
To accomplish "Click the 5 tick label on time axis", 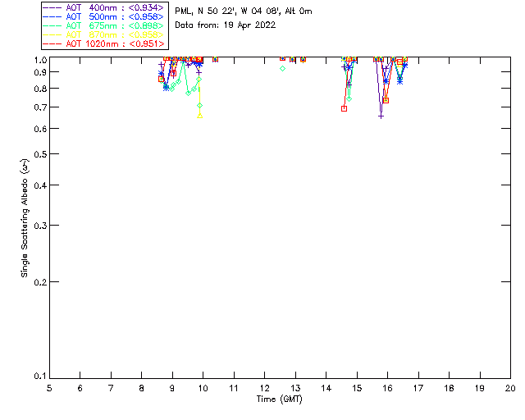I will 49,388.
